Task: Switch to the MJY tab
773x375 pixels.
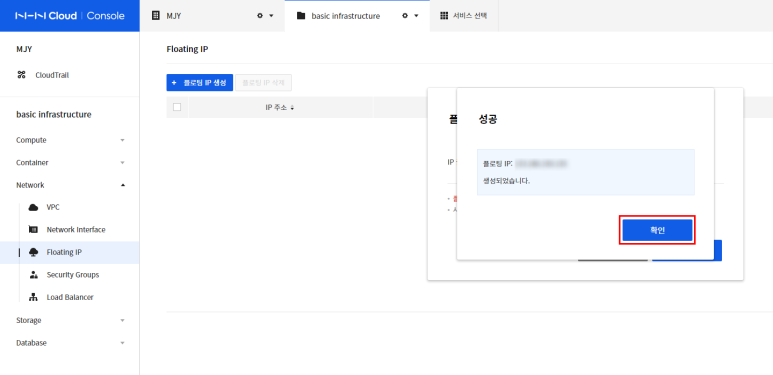Action: pyautogui.click(x=212, y=16)
